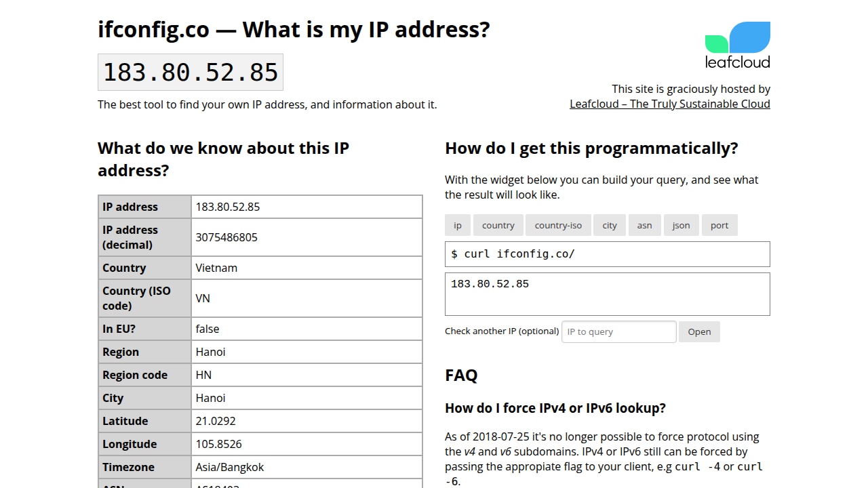Select the asn query button
Image resolution: width=868 pixels, height=488 pixels.
(x=645, y=225)
